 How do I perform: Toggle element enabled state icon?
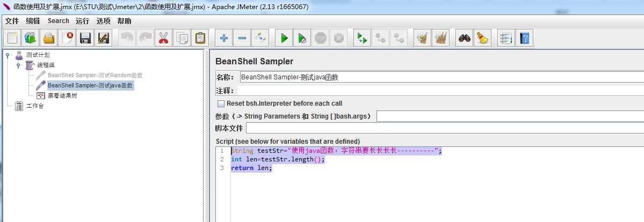261,38
